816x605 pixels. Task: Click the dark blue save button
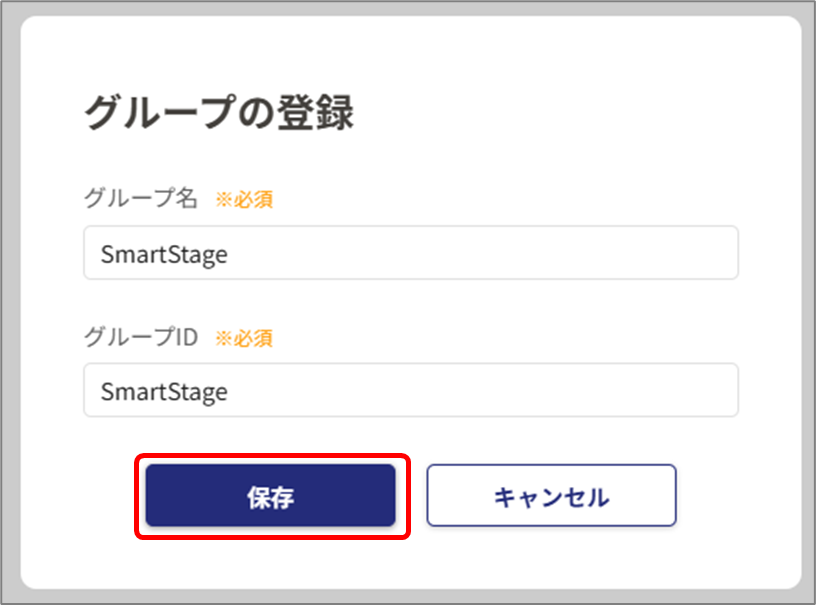(271, 495)
